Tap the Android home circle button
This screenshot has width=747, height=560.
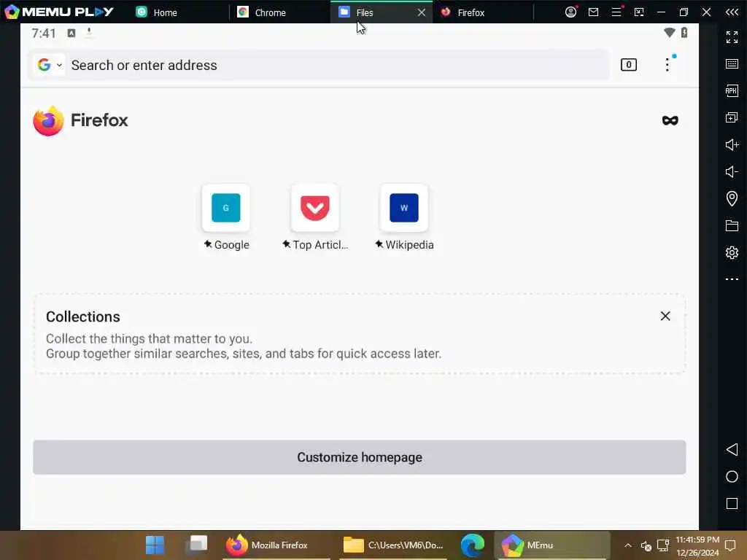732,477
